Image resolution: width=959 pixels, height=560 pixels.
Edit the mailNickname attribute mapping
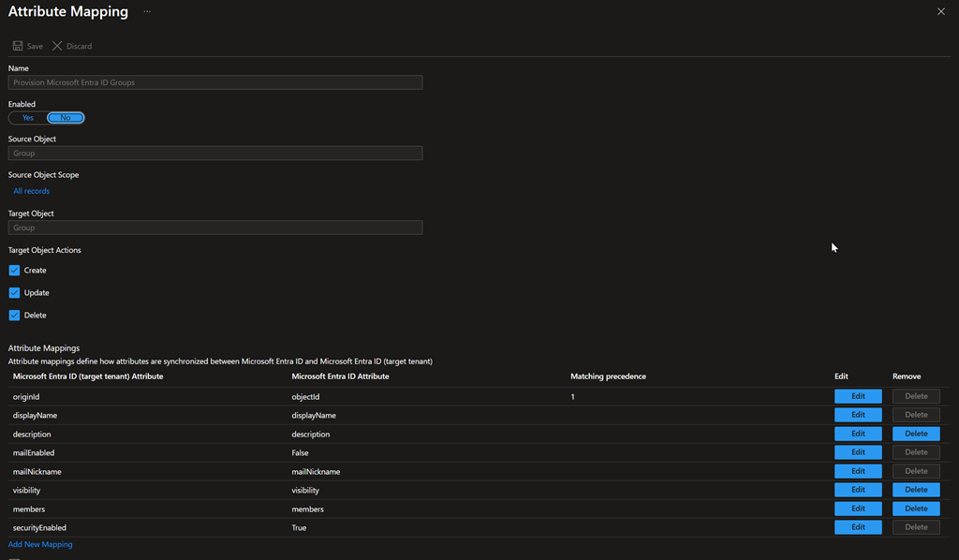coord(858,471)
